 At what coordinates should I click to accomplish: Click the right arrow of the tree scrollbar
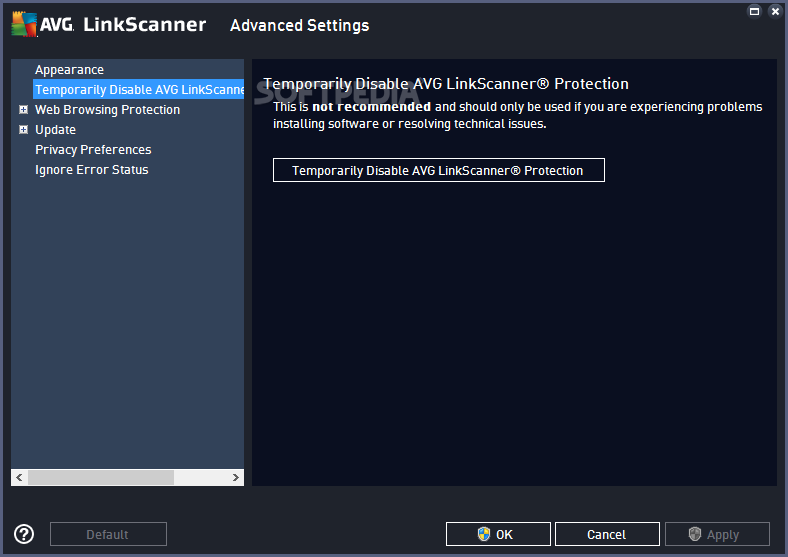point(236,478)
